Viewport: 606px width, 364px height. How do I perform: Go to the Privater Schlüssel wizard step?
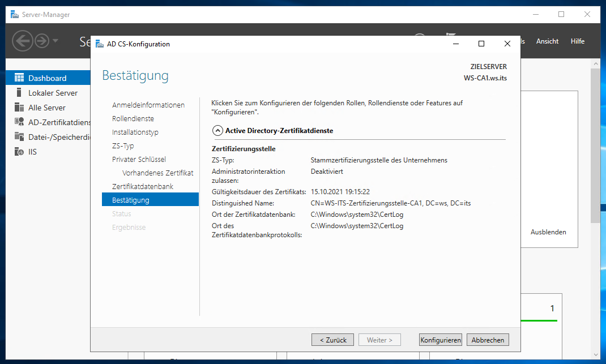139,159
